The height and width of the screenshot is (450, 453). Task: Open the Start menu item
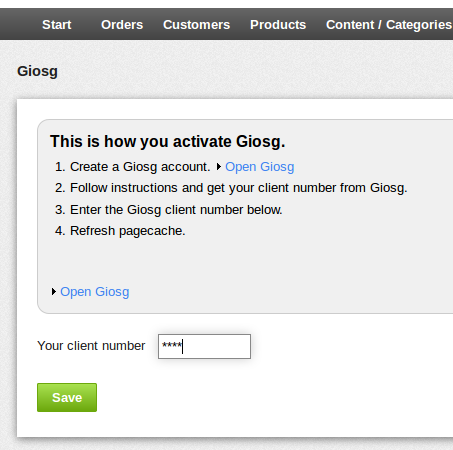pos(57,25)
